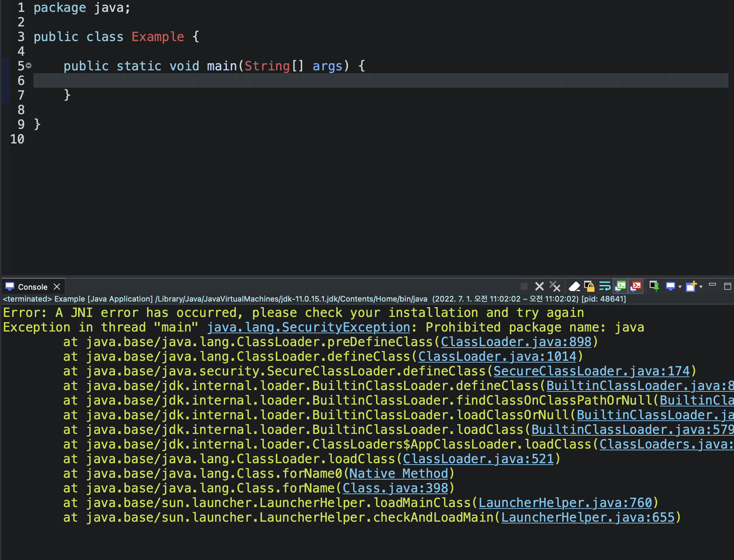The height and width of the screenshot is (560, 734).
Task: Click the empty highlighted line 6 in editor
Action: (x=349, y=80)
